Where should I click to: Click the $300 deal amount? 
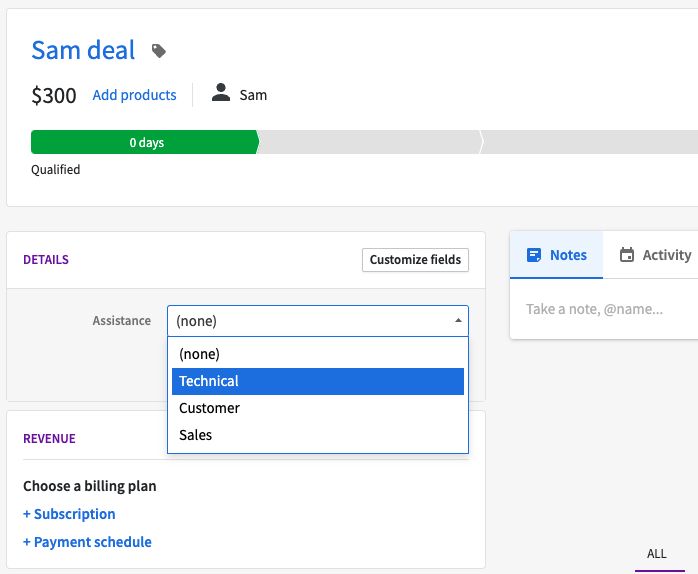(53, 95)
